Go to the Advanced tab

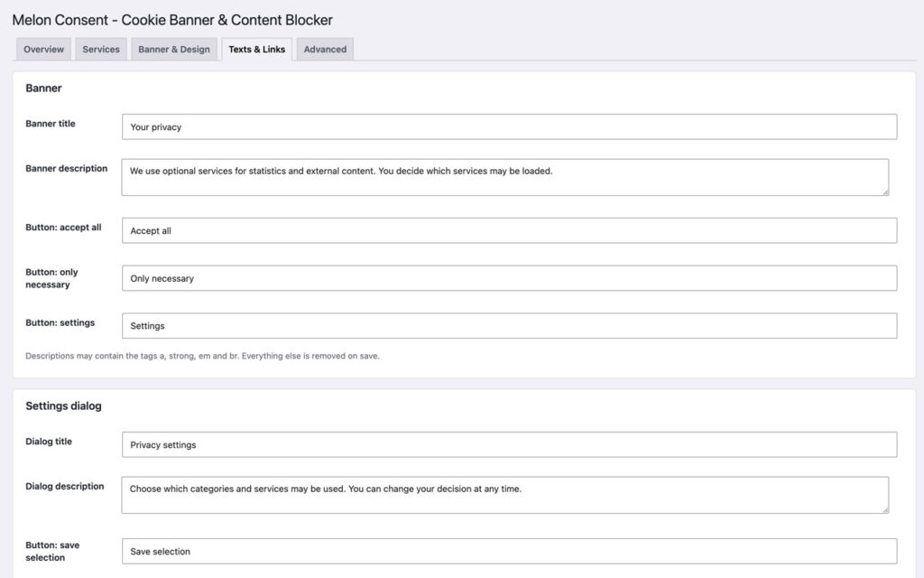coord(325,49)
